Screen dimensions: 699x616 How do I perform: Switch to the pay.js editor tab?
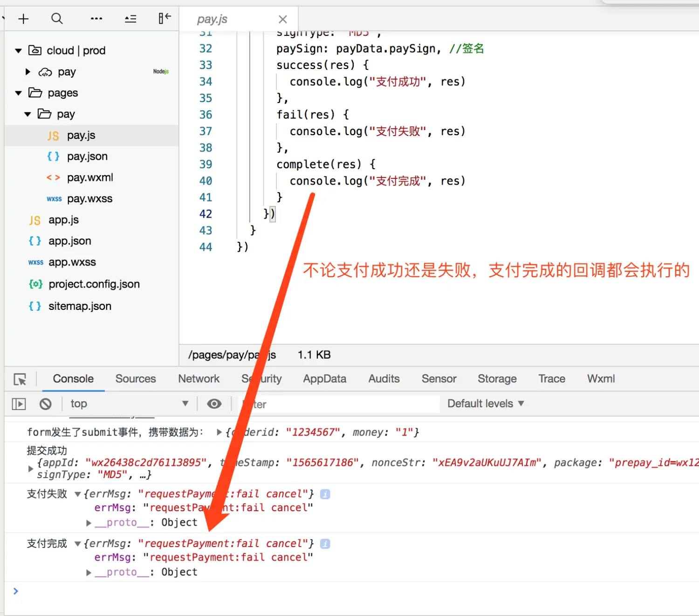[x=239, y=19]
